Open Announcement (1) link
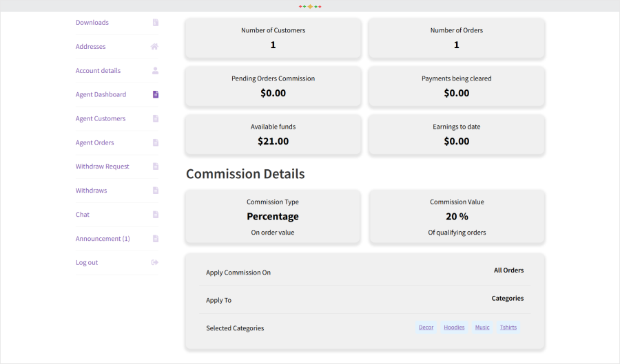The width and height of the screenshot is (620, 364). pos(103,239)
